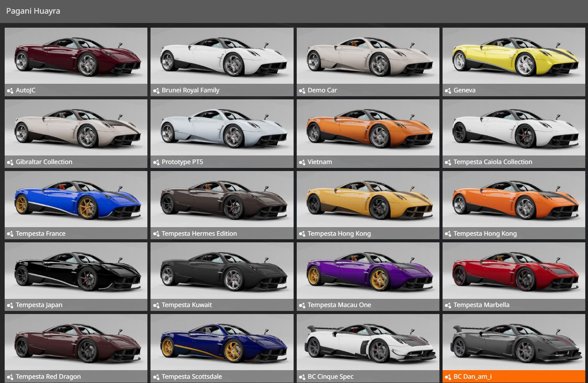
Task: Click the 'Prototype PT5' label
Action: (x=182, y=162)
